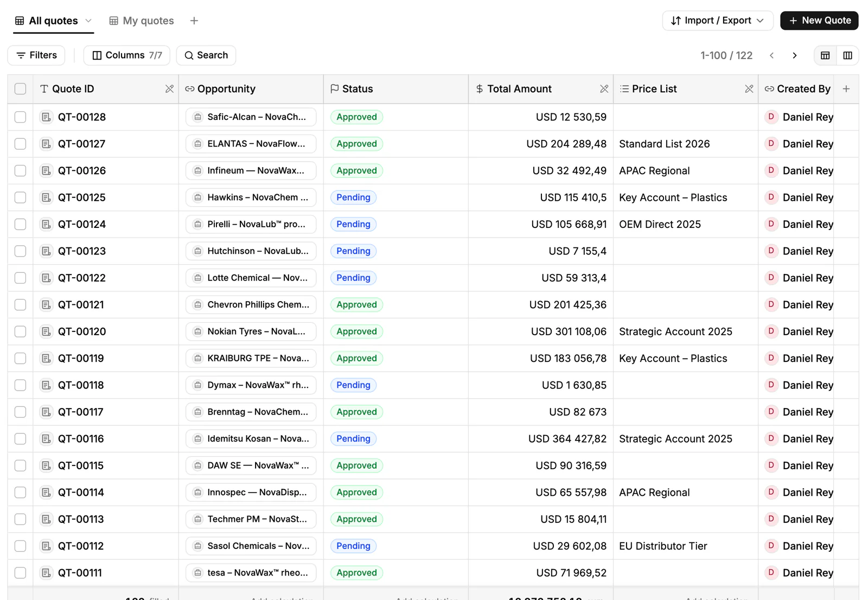
Task: Click the OEM Direct 2025 price list cell
Action: click(686, 225)
